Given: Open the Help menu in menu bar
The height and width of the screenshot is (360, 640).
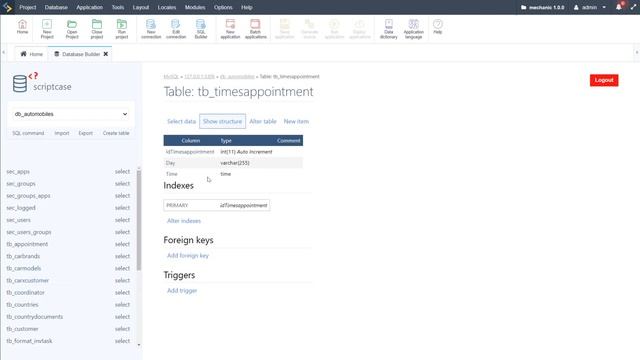Looking at the screenshot, I should 247,7.
